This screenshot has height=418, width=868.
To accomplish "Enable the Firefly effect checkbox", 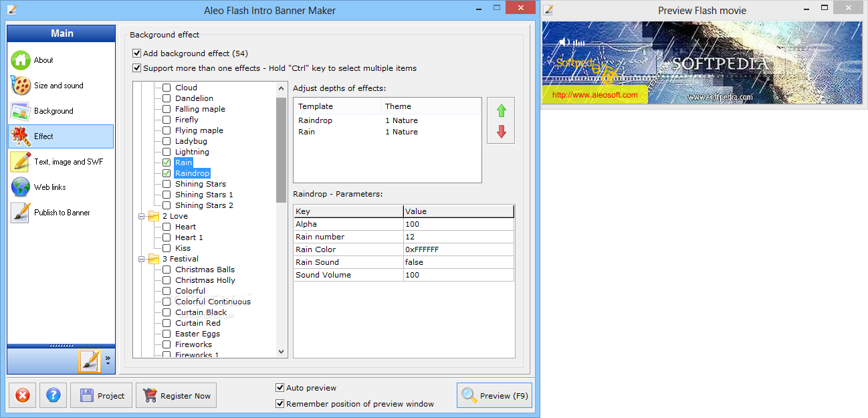I will coord(167,120).
